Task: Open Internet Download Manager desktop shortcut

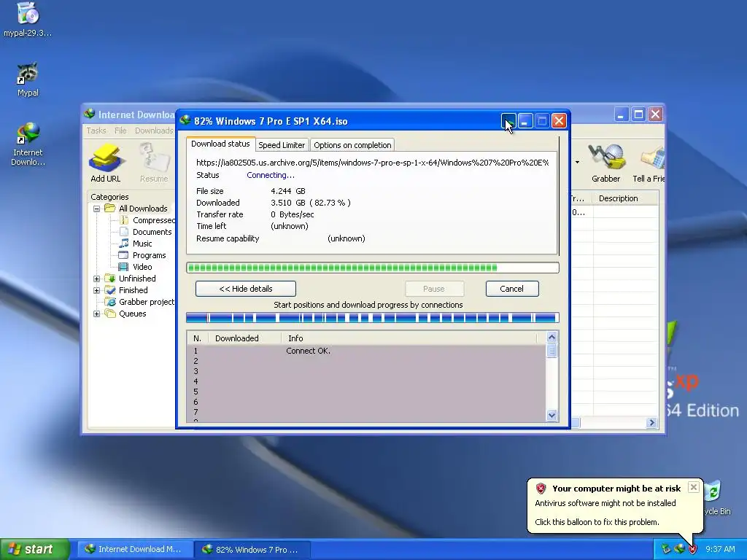Action: [x=28, y=144]
